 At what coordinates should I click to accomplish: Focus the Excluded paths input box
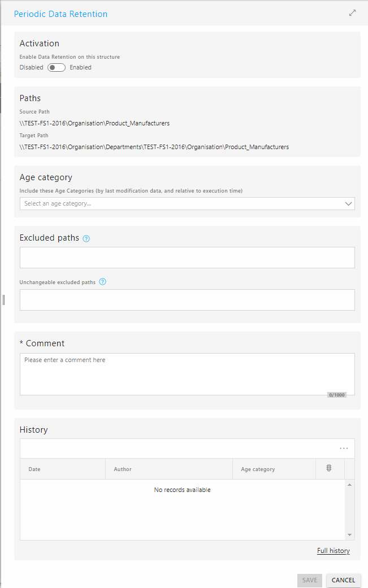point(187,258)
